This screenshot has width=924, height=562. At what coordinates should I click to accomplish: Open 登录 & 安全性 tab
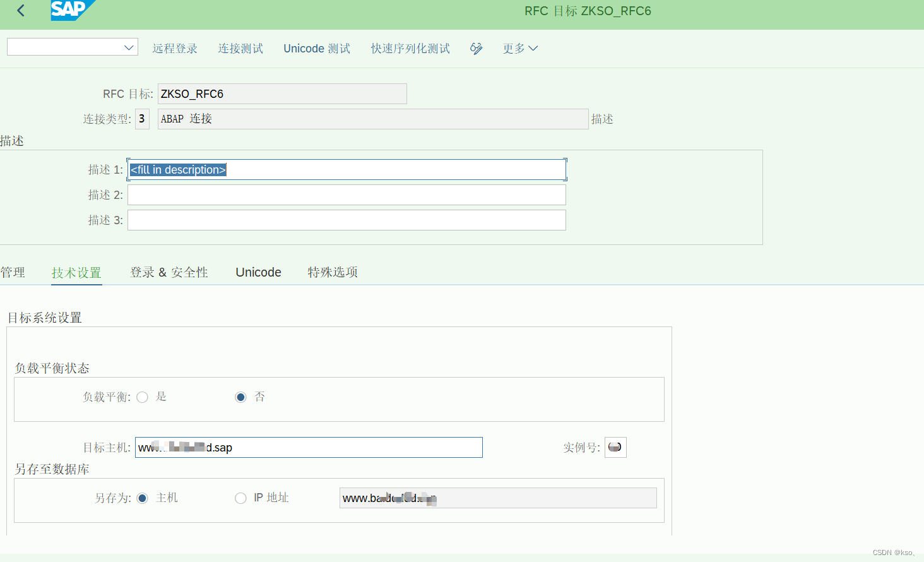(169, 272)
